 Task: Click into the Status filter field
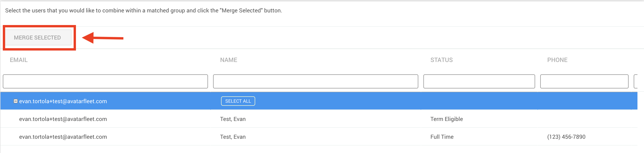point(479,81)
